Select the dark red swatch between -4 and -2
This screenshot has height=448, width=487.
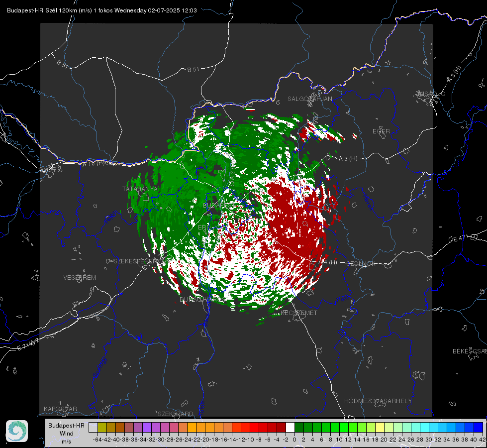pyautogui.click(x=281, y=427)
